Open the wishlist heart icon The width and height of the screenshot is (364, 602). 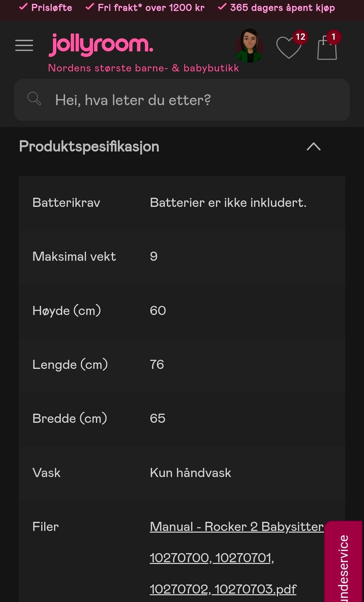(x=289, y=47)
